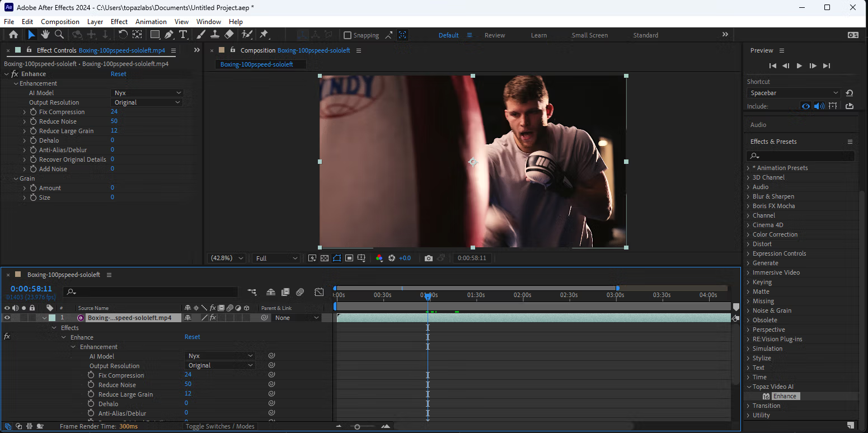Expand the Color Correction effects category
The width and height of the screenshot is (868, 433).
click(749, 234)
